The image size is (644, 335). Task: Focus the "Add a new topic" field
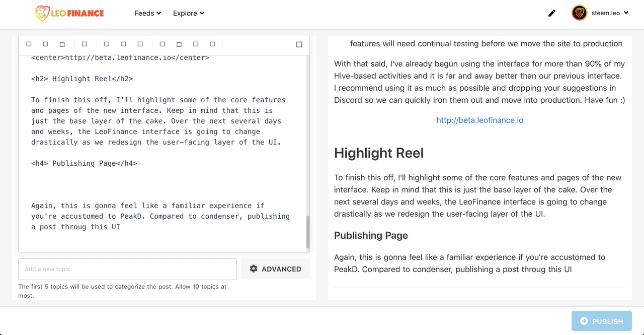(x=127, y=269)
